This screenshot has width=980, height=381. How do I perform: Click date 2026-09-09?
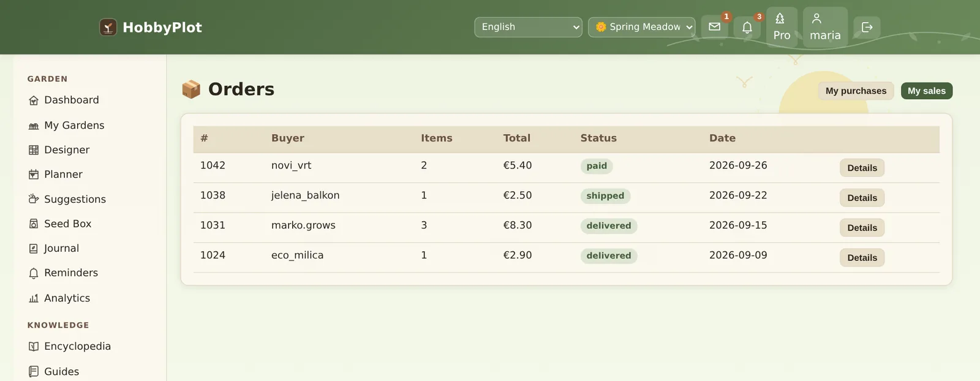[738, 255]
